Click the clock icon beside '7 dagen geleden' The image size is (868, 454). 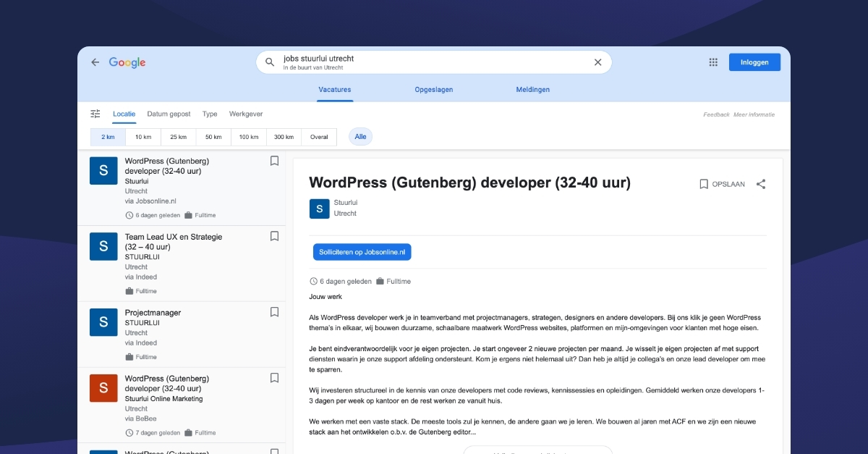click(x=129, y=433)
